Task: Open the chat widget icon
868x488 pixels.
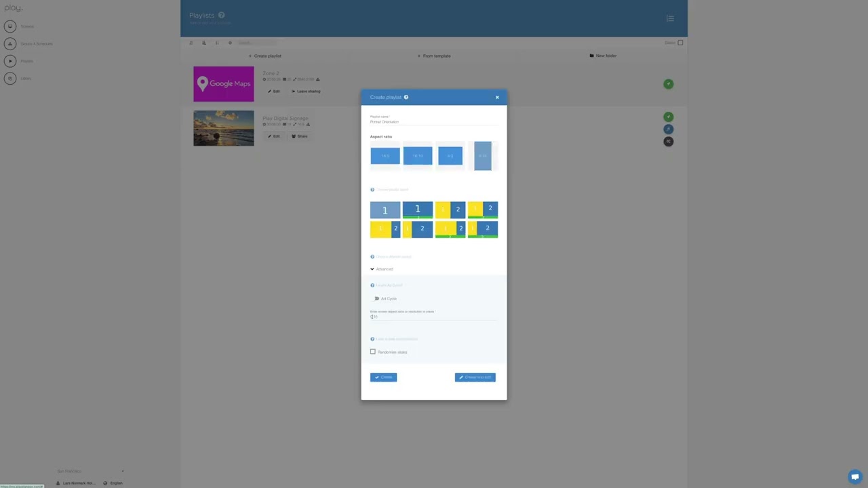Action: (x=855, y=476)
